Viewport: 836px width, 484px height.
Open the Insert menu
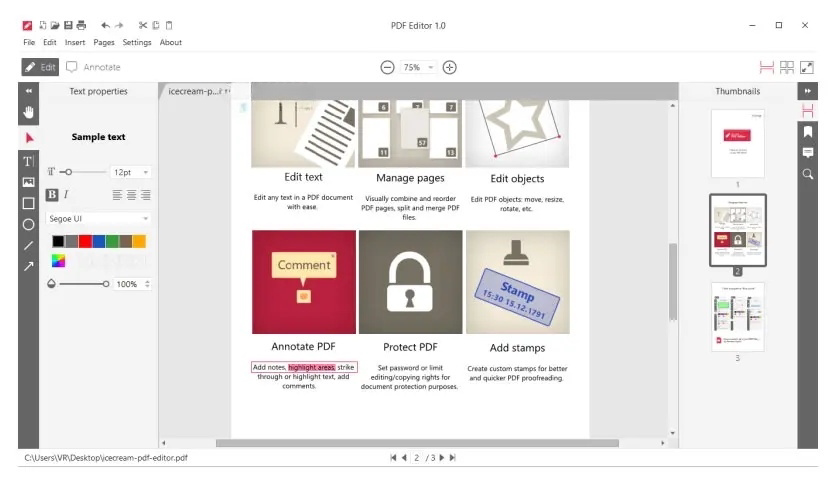click(75, 42)
